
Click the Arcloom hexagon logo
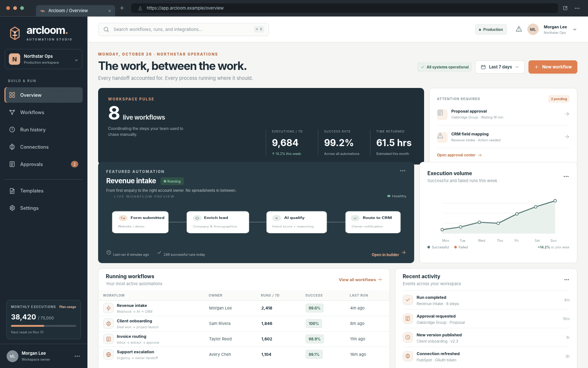pyautogui.click(x=15, y=33)
